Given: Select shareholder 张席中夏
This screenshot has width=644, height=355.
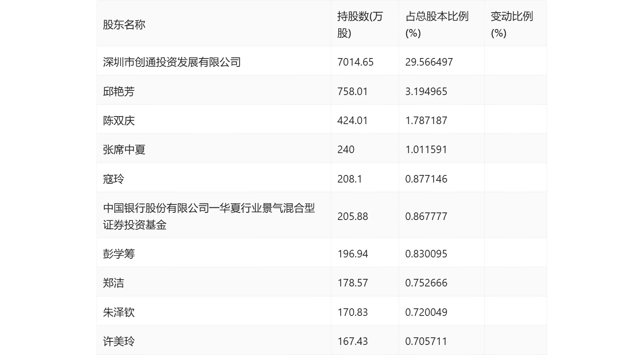Looking at the screenshot, I should 124,150.
